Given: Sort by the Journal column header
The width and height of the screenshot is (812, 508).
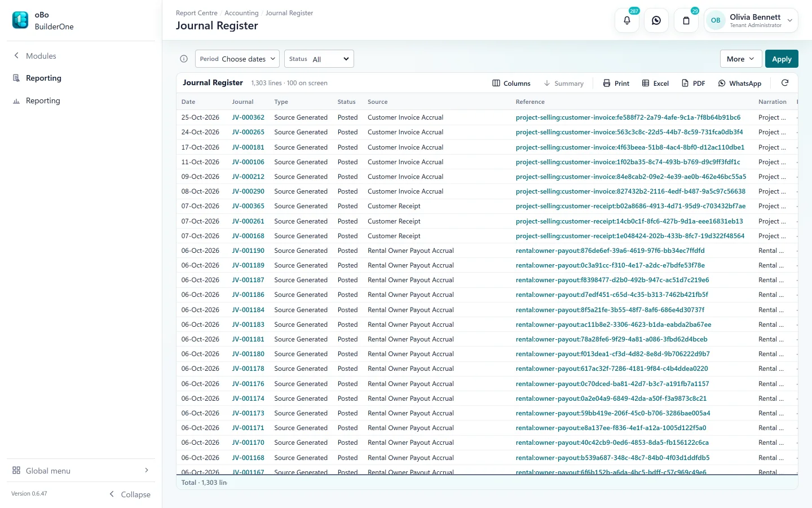Looking at the screenshot, I should tap(242, 102).
